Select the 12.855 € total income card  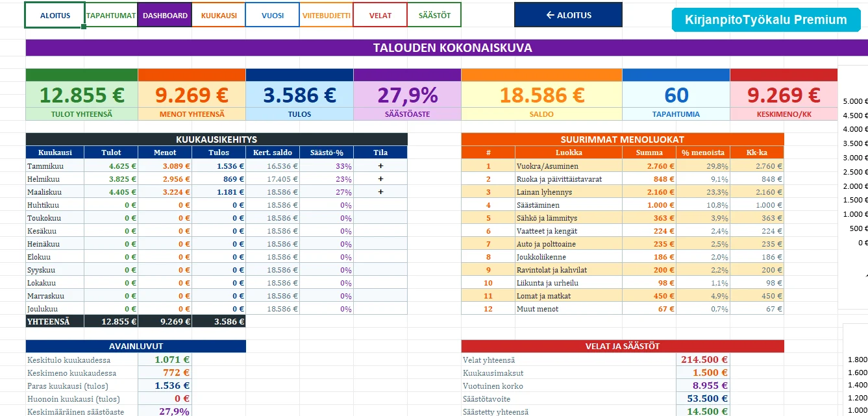click(x=81, y=95)
